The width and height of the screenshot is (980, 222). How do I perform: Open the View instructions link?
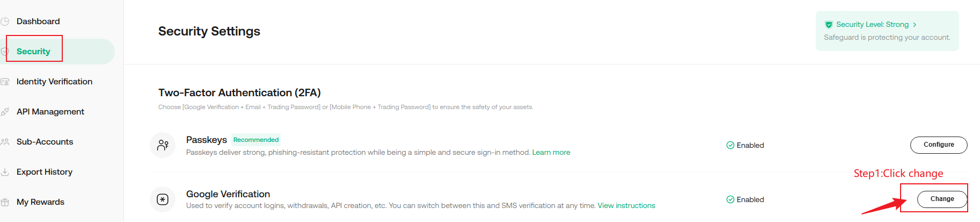point(626,206)
